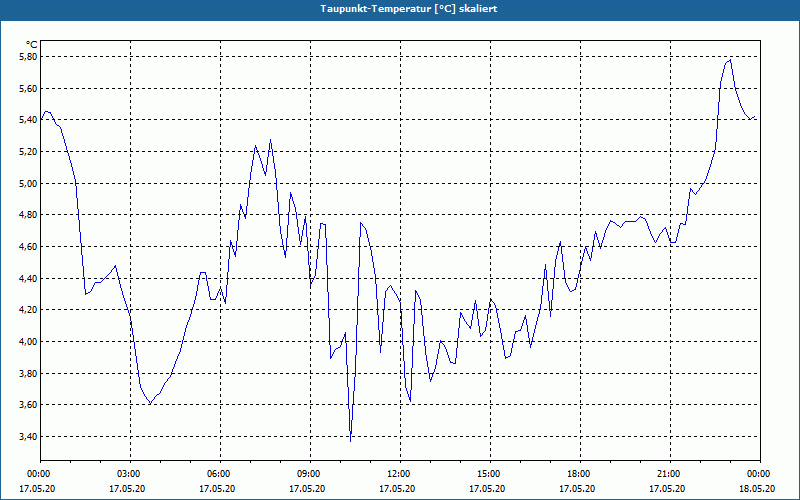Select the 4,00 y-axis value
This screenshot has width=800, height=500.
28,341
